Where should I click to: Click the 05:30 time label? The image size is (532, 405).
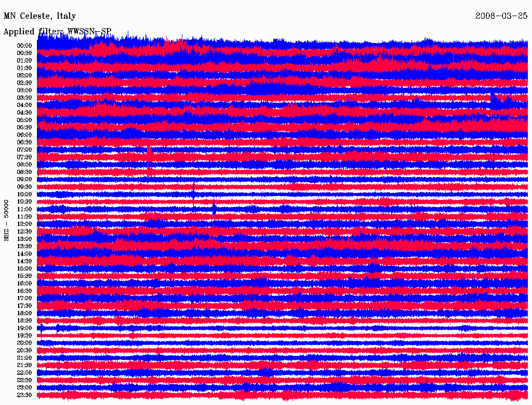point(24,127)
